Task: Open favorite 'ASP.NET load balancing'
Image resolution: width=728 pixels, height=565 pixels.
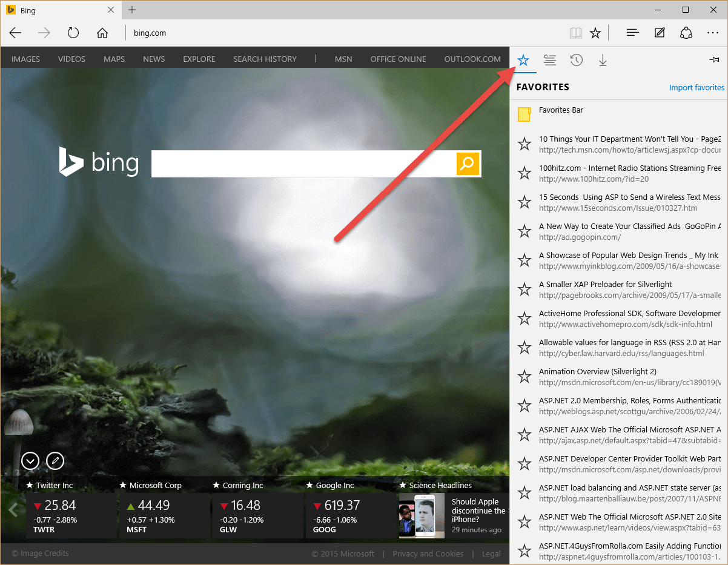Action: pos(618,492)
